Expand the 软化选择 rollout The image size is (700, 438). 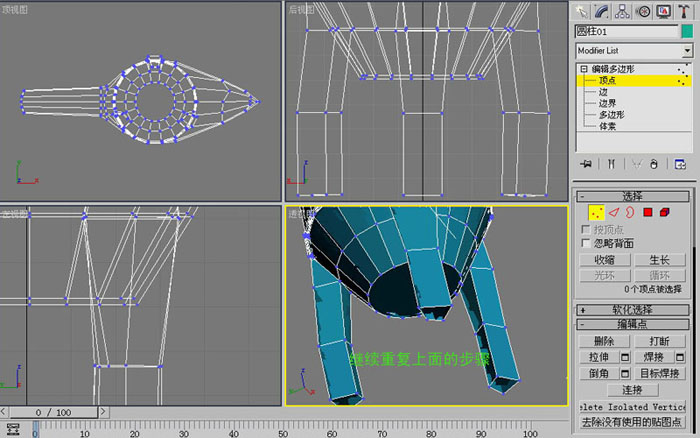(633, 310)
